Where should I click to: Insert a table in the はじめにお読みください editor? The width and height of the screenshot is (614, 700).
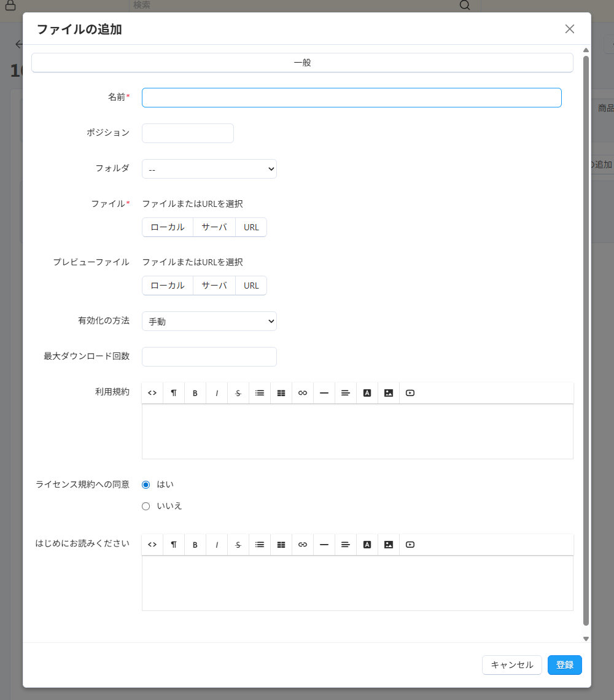[x=281, y=544]
